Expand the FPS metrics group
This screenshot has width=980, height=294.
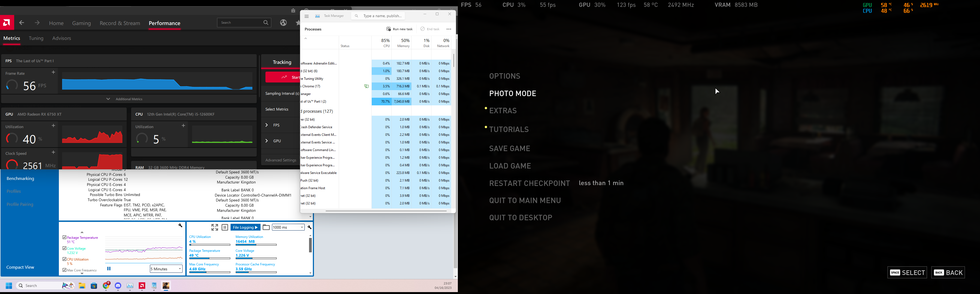(267, 125)
